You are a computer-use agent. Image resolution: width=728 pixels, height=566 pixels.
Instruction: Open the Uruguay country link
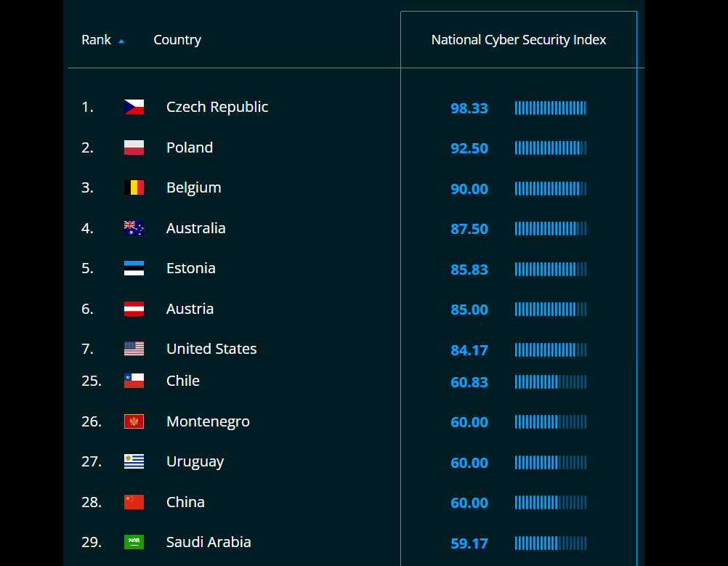tap(195, 461)
